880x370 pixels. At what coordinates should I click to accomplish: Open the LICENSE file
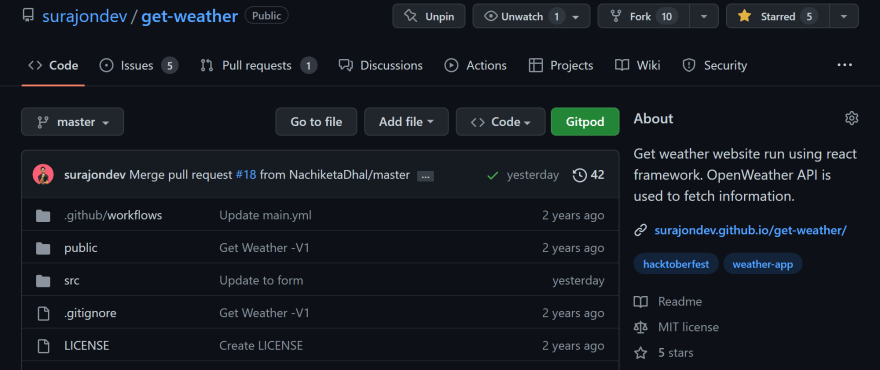click(86, 346)
